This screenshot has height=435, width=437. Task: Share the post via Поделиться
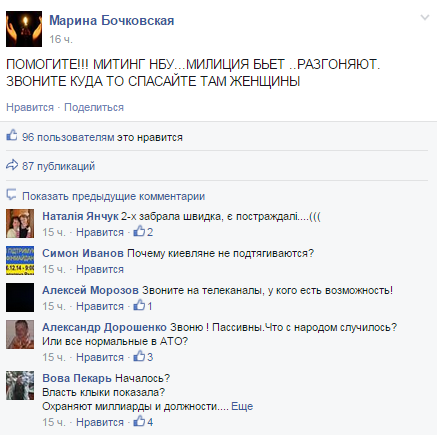coord(94,107)
